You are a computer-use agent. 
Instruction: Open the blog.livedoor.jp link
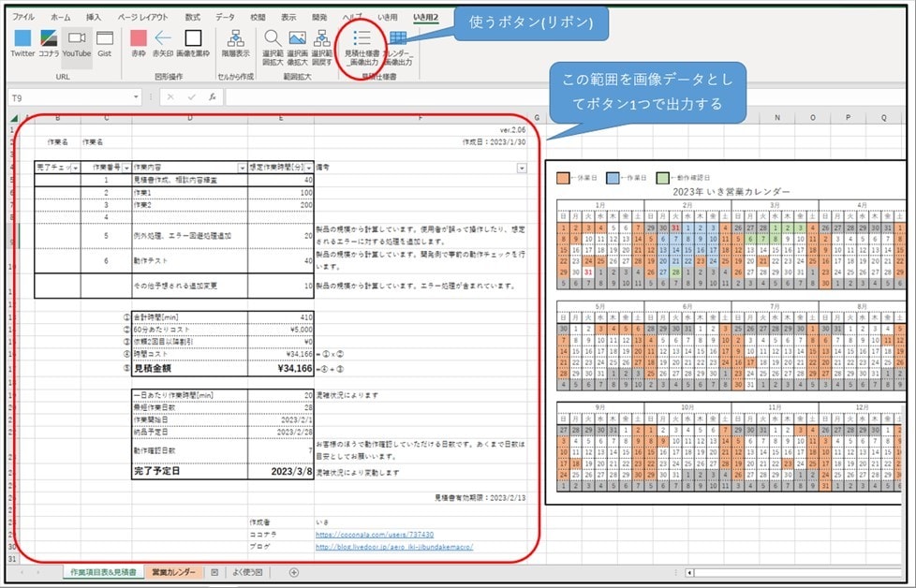click(394, 547)
